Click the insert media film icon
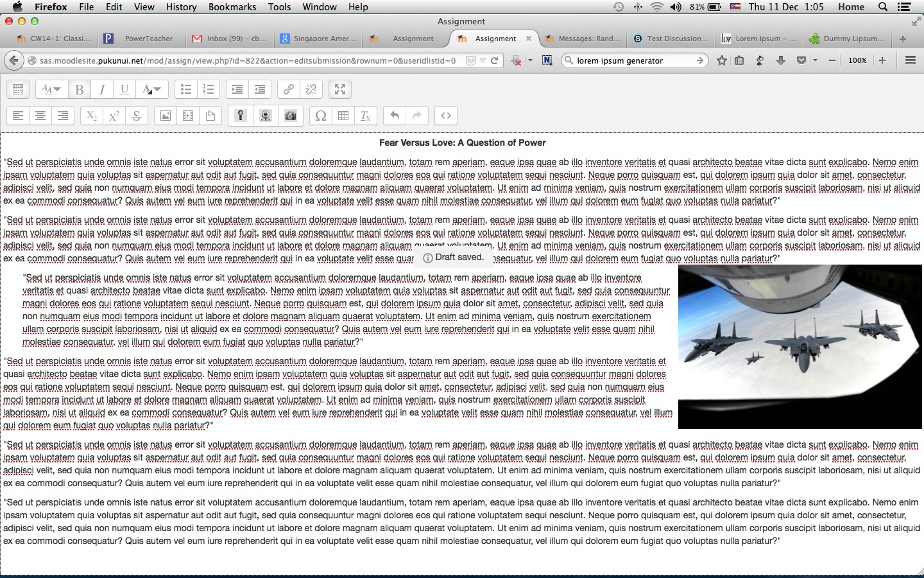 point(188,116)
